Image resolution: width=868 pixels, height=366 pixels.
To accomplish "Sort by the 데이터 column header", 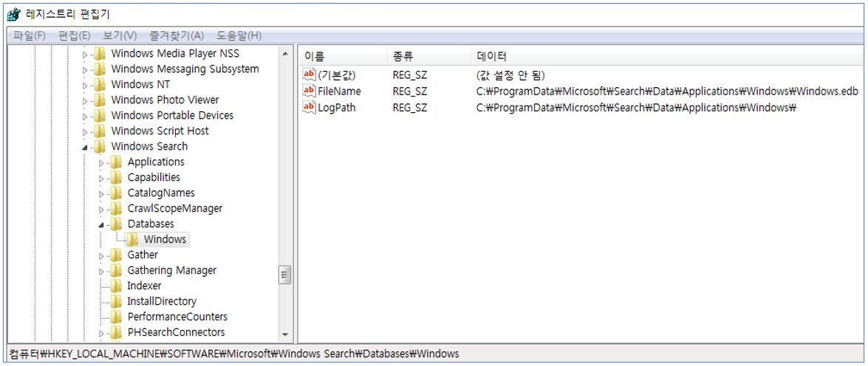I will (x=669, y=56).
